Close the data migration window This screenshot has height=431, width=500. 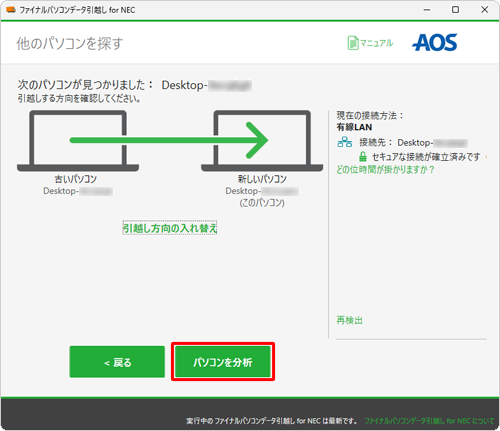485,10
